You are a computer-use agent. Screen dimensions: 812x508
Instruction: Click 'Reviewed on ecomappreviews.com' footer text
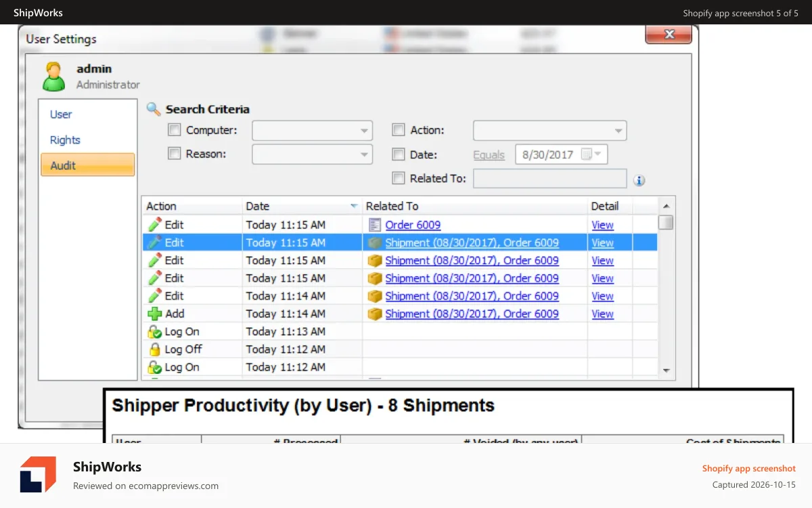coord(145,486)
